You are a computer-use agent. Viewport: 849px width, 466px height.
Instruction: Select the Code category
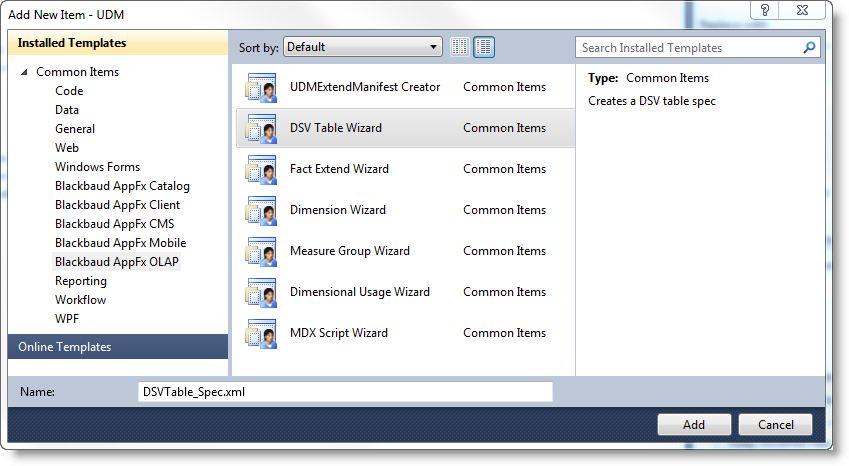point(69,91)
